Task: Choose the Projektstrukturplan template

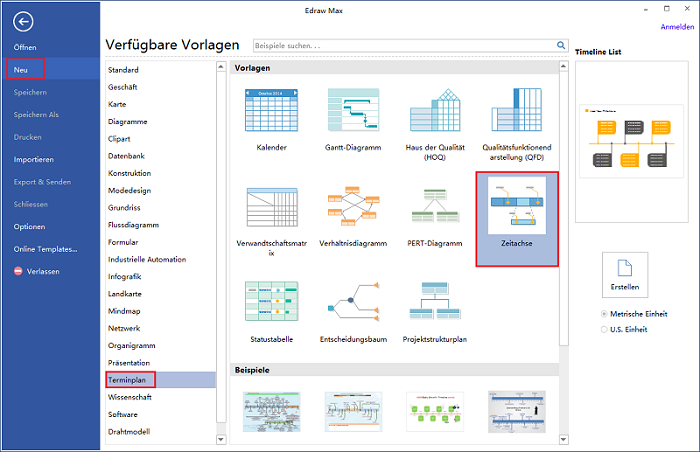Action: pyautogui.click(x=435, y=301)
